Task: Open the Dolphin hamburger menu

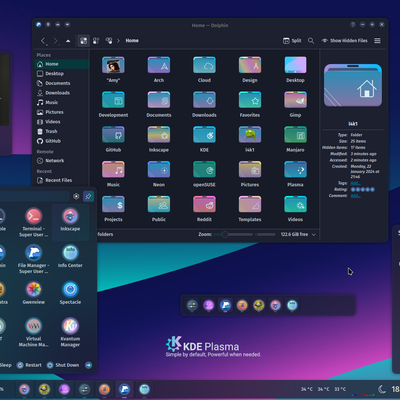Action: [377, 41]
